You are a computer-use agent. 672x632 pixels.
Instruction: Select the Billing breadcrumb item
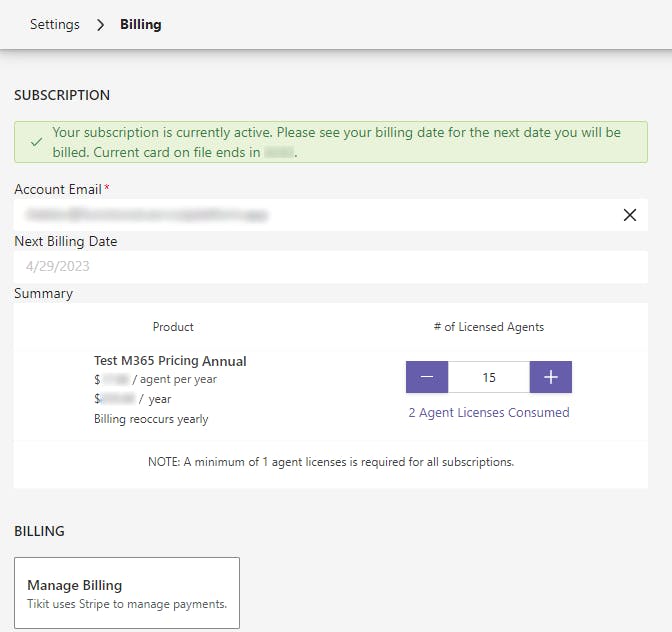141,24
